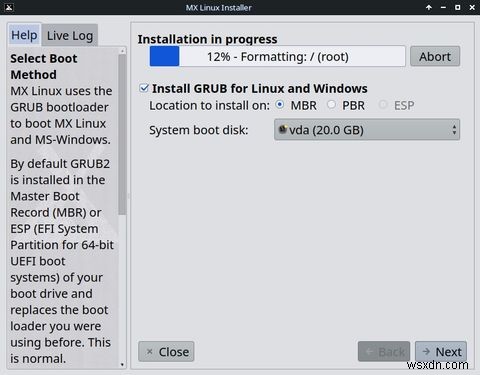Open the System boot disk dropdown
480x375 pixels.
(367, 130)
